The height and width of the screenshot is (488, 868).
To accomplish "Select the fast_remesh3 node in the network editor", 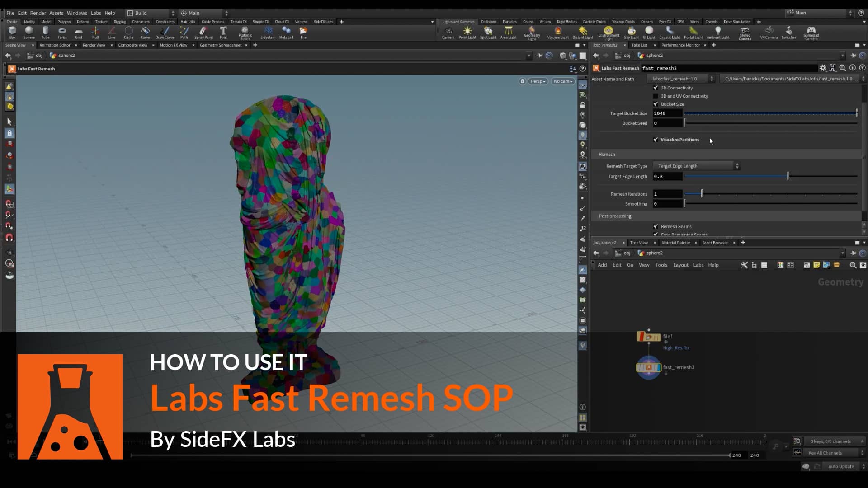I will click(648, 367).
